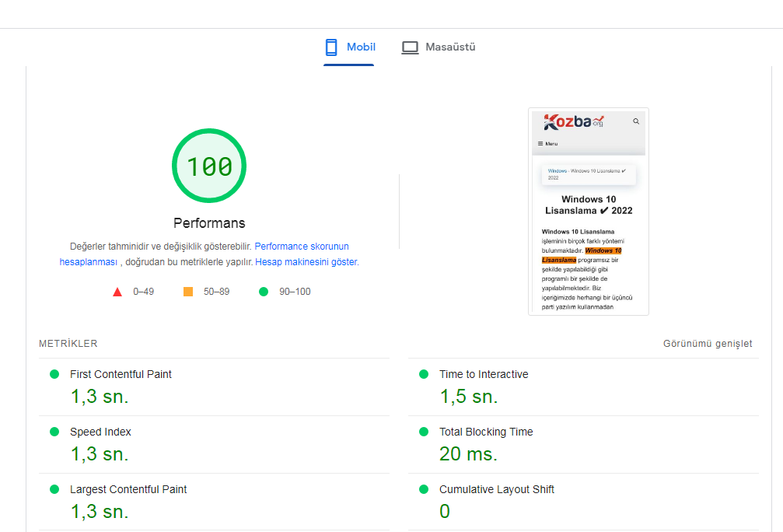Click the 1,3 sn. value under First Contentful Paint
The image size is (783, 532).
point(100,397)
